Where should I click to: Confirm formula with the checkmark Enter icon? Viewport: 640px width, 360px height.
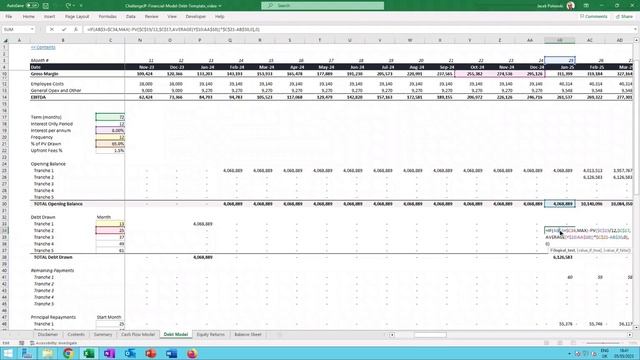(64, 29)
